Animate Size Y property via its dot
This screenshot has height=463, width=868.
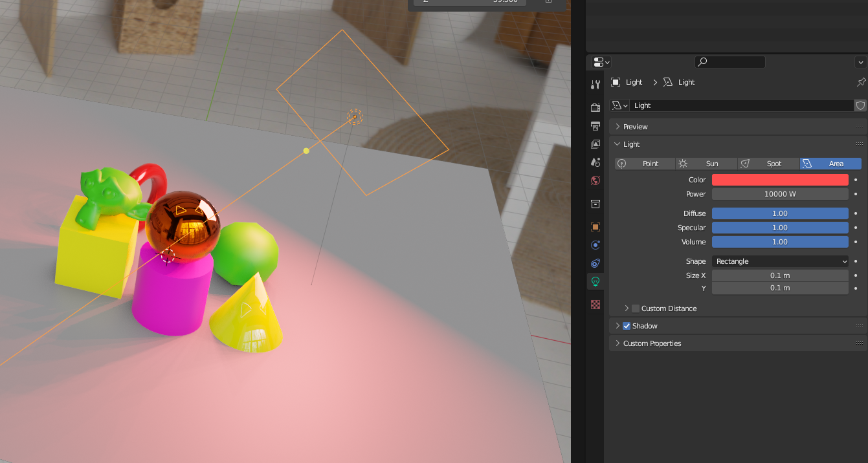(x=856, y=288)
